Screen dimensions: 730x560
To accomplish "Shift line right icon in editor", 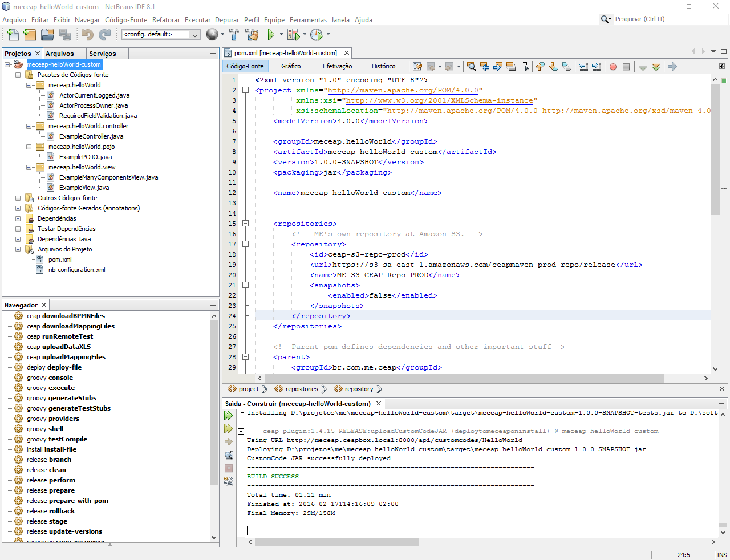I will point(597,67).
